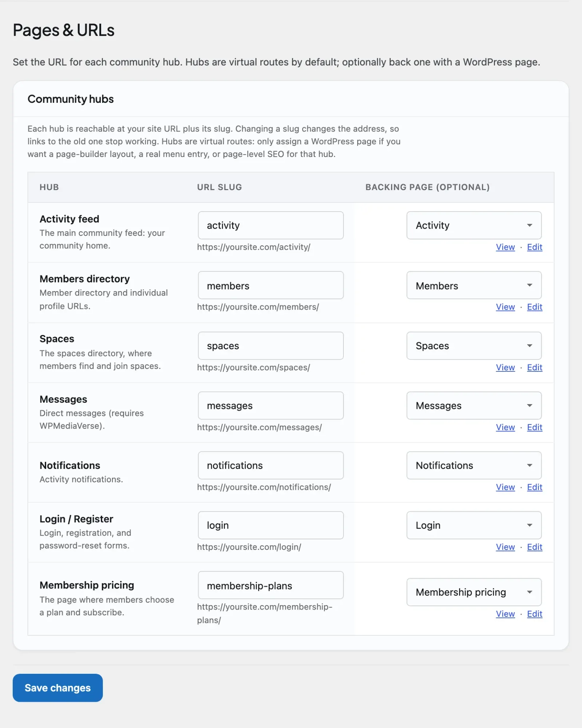Edit the Activity feed backing page
The width and height of the screenshot is (582, 728).
(535, 247)
